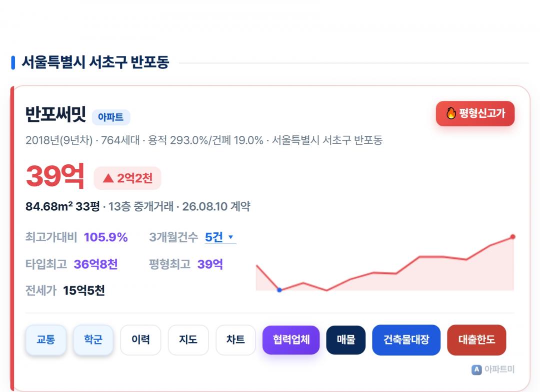Click the 반포써밋 apartment title

[x=56, y=114]
